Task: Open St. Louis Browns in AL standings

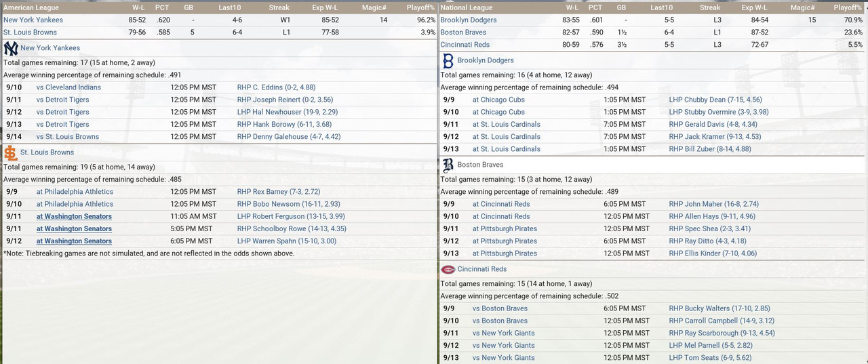Action: pos(30,33)
